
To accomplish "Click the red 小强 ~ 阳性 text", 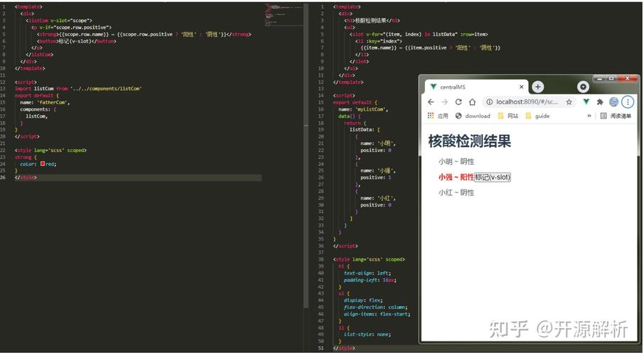I will tap(456, 177).
